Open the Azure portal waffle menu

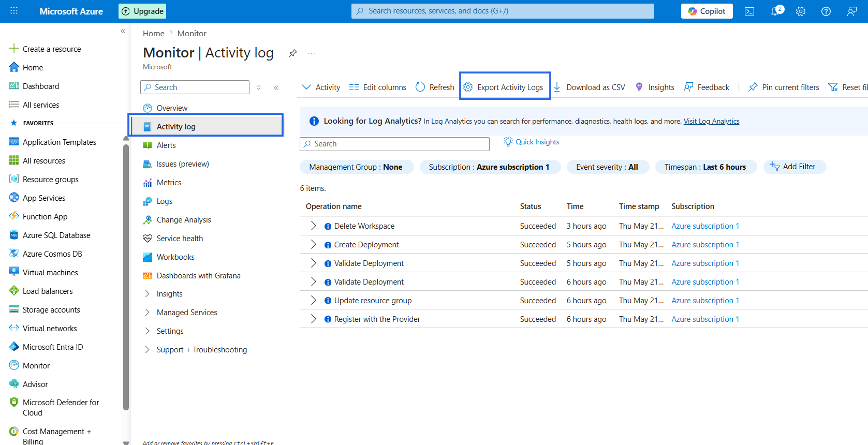[14, 11]
